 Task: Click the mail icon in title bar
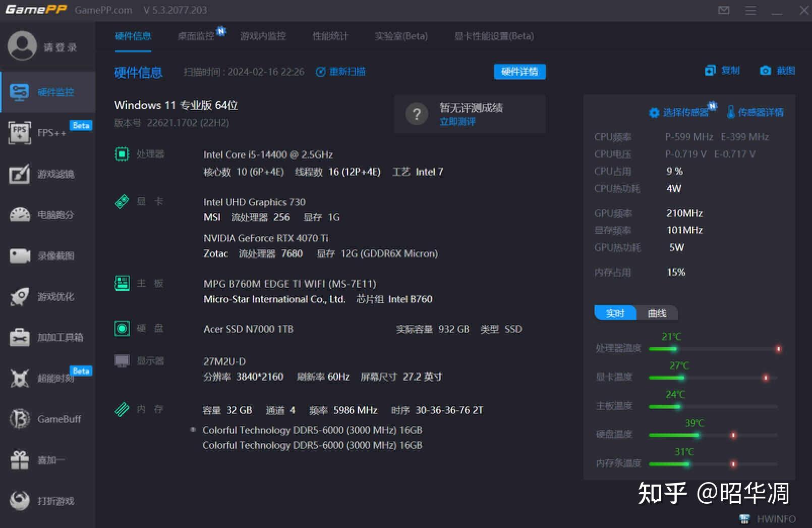click(x=724, y=10)
